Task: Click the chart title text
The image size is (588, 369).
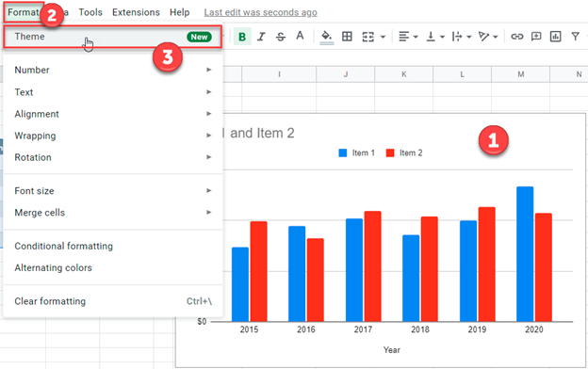Action: click(x=258, y=133)
